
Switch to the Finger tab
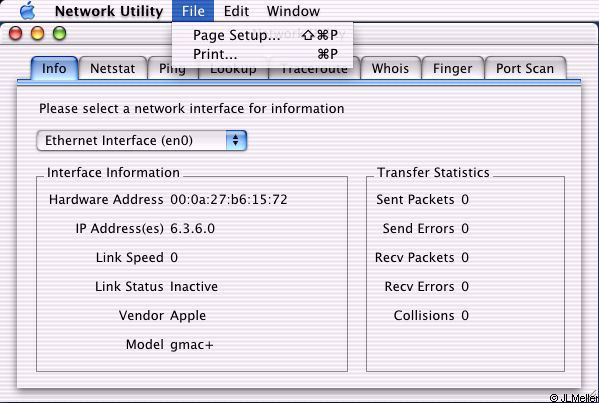pos(452,68)
